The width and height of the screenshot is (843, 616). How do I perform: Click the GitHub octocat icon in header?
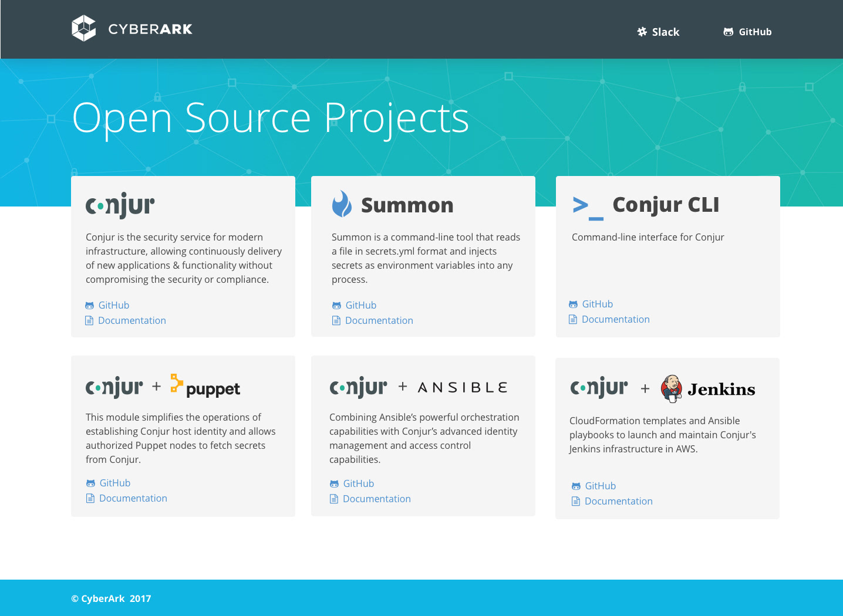click(x=729, y=32)
